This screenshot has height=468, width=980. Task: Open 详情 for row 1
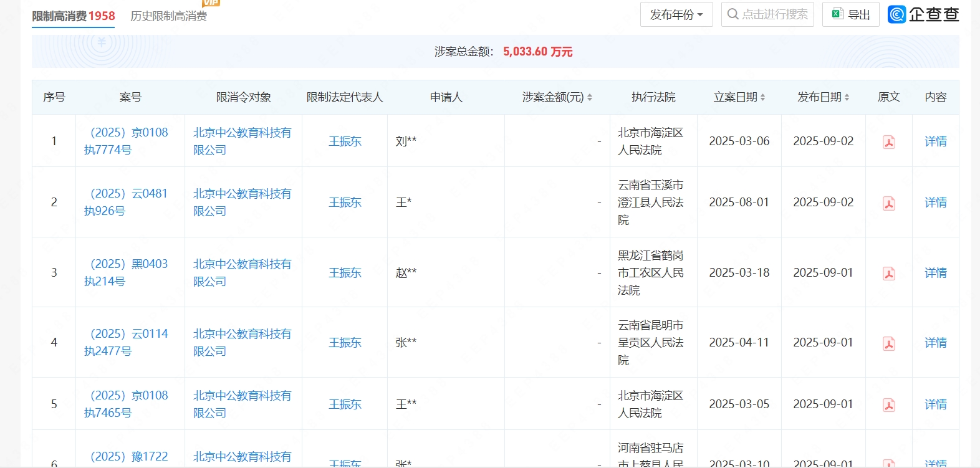click(936, 141)
